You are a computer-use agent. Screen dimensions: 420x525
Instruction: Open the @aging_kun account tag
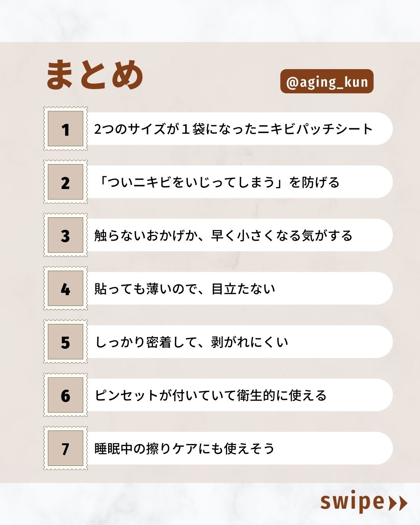(x=327, y=82)
